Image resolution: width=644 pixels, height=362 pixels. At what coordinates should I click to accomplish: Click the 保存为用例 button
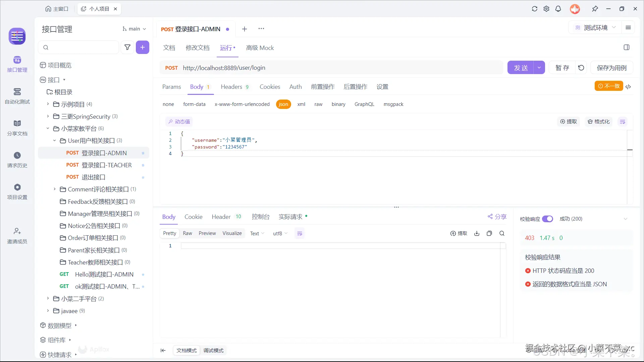(611, 68)
